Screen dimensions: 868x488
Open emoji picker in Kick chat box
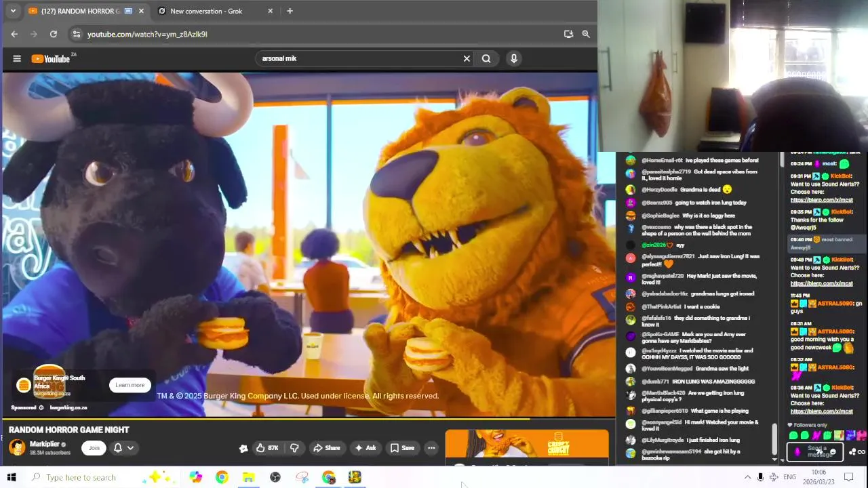833,452
